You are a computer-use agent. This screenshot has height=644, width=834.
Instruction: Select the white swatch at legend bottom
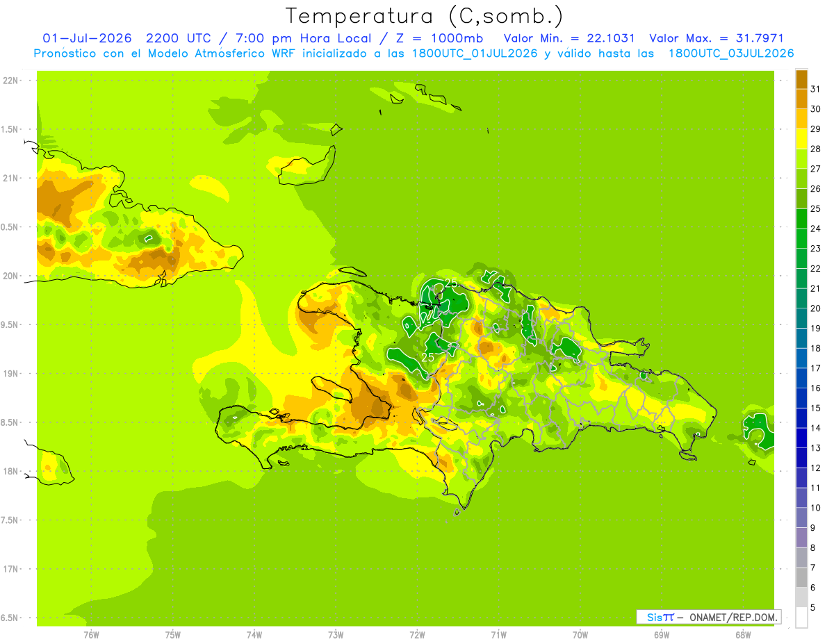point(801,618)
